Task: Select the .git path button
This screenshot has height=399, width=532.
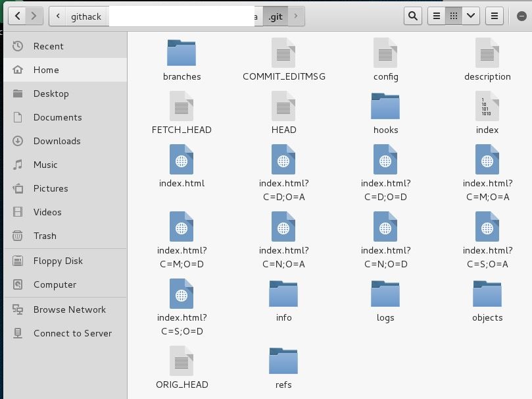Action: point(275,16)
